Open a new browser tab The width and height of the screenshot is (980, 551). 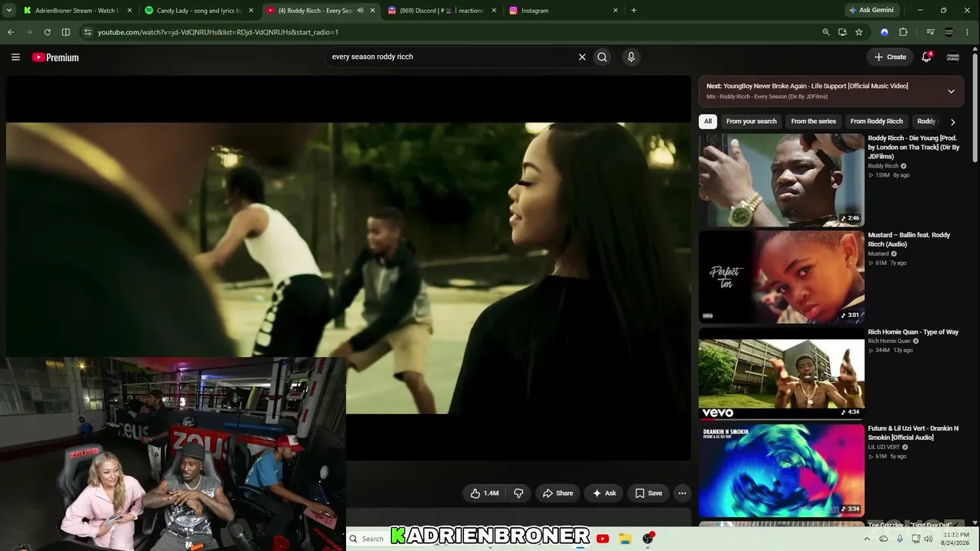pyautogui.click(x=633, y=11)
